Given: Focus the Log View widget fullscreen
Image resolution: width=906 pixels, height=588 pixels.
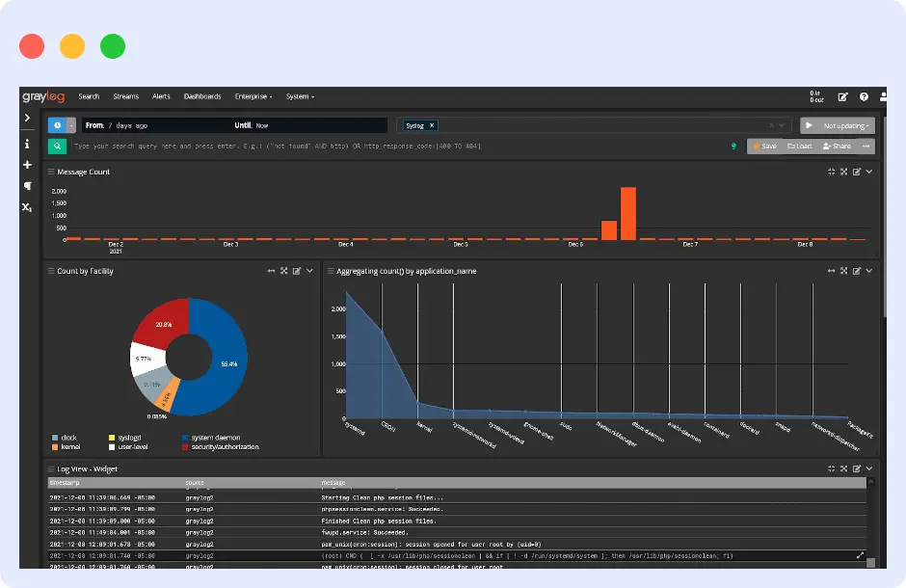Looking at the screenshot, I should pyautogui.click(x=843, y=468).
